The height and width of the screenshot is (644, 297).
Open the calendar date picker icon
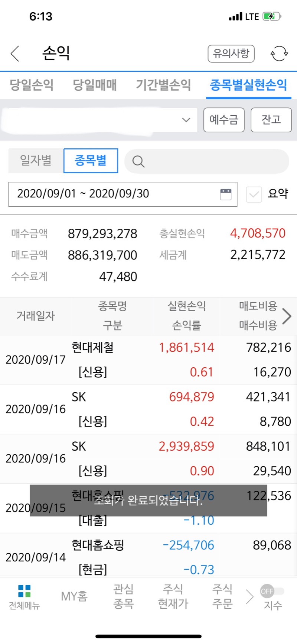pyautogui.click(x=226, y=194)
